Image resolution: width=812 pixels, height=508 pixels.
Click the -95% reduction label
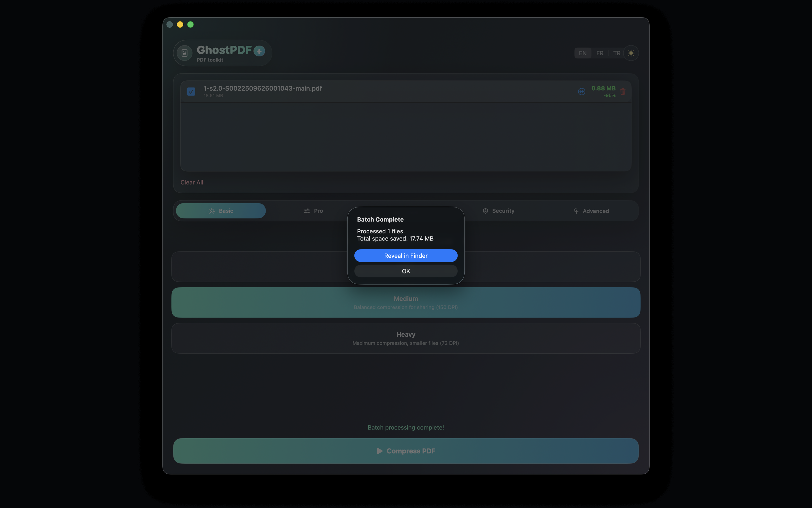[x=609, y=95]
